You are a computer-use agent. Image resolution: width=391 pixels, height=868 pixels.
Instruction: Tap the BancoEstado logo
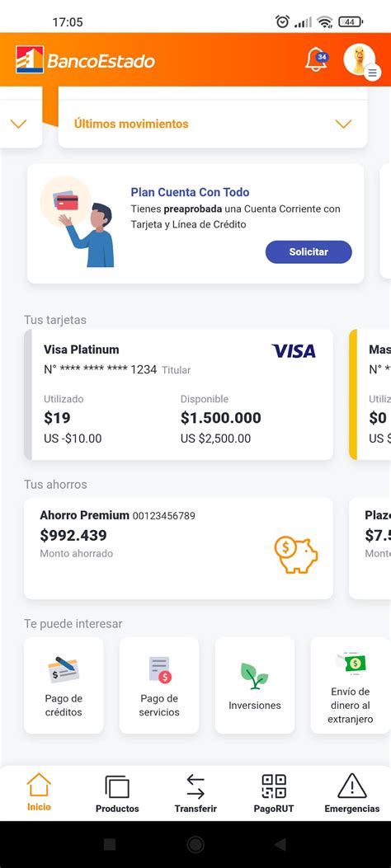pos(85,60)
